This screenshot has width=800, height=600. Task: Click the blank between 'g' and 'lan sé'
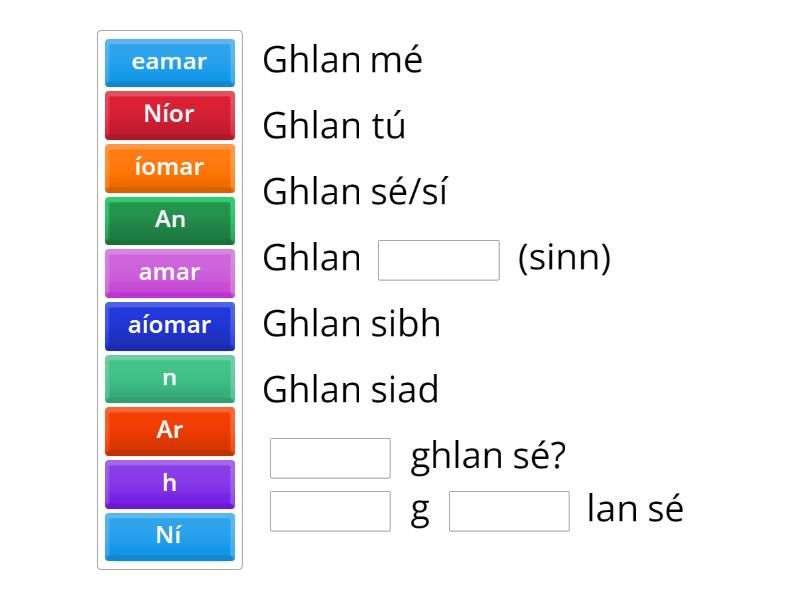[x=510, y=512]
